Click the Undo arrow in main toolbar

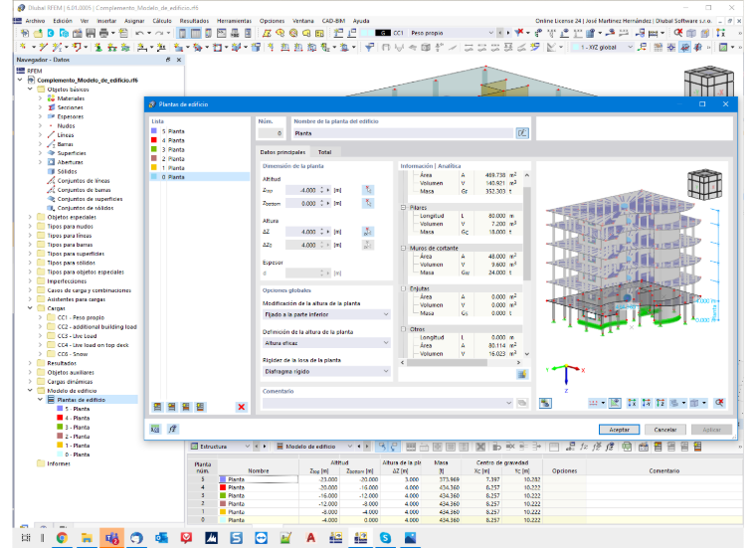point(139,33)
